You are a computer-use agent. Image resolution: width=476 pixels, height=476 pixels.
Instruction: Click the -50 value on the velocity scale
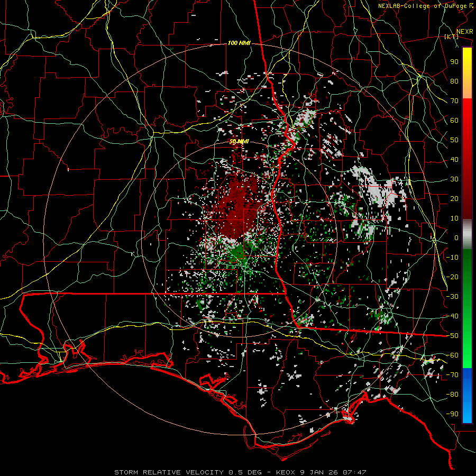[x=452, y=336]
